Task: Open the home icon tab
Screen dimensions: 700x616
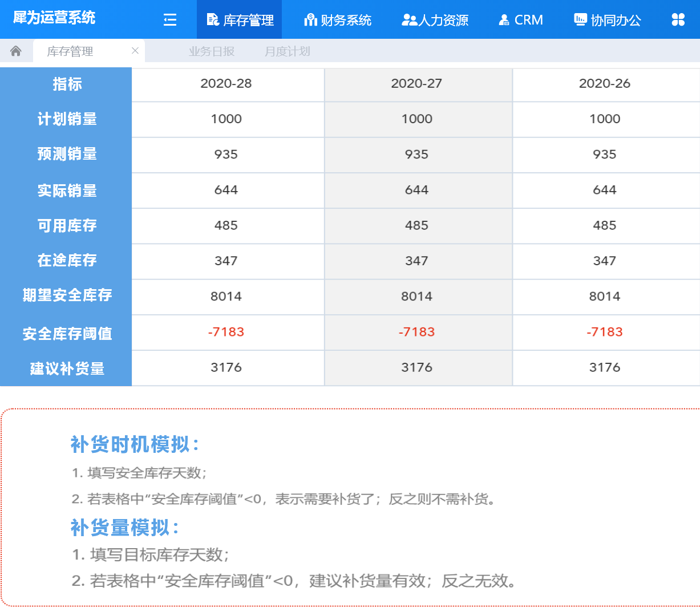Action: coord(16,51)
